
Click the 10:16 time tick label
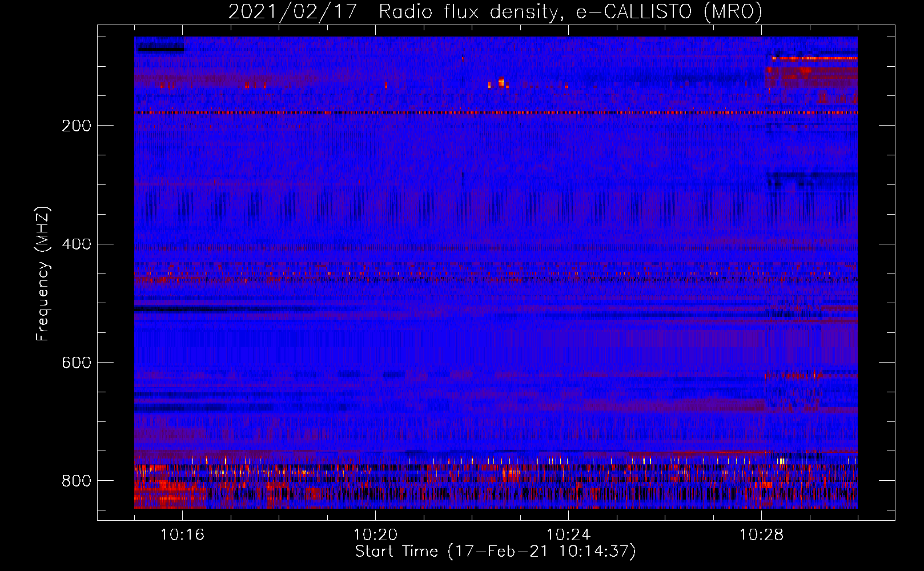click(182, 535)
